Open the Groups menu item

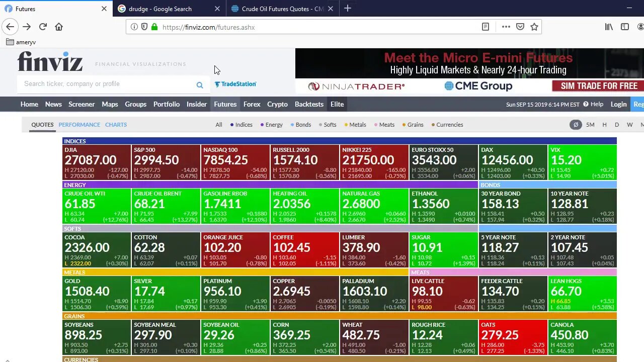(135, 104)
